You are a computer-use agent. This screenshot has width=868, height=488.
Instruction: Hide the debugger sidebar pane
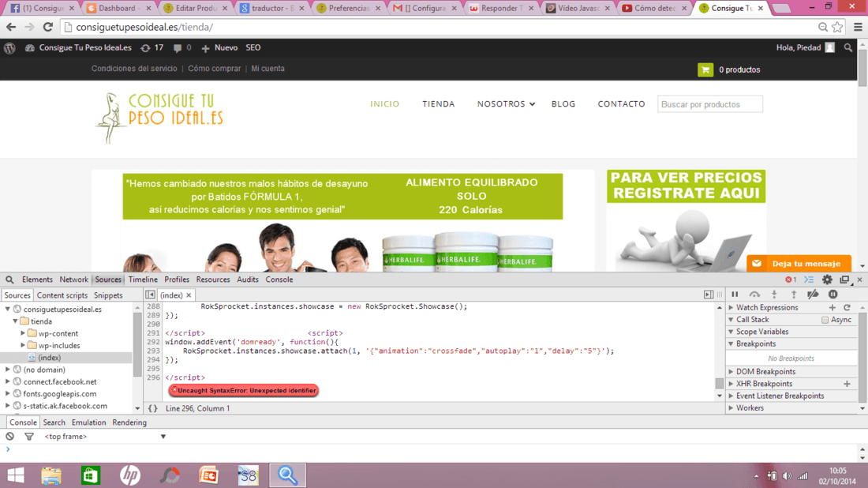(x=709, y=295)
